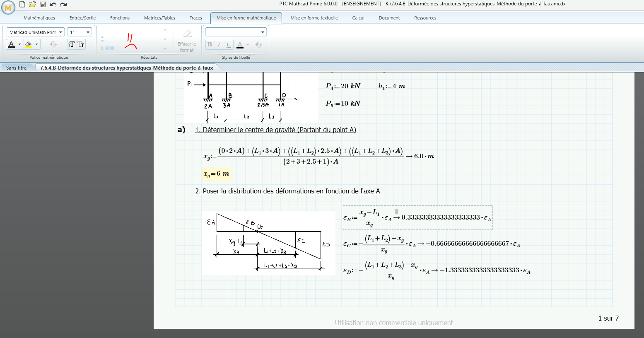Image resolution: width=644 pixels, height=338 pixels.
Task: Decrease math font size with smaller T icon
Action: click(x=81, y=44)
